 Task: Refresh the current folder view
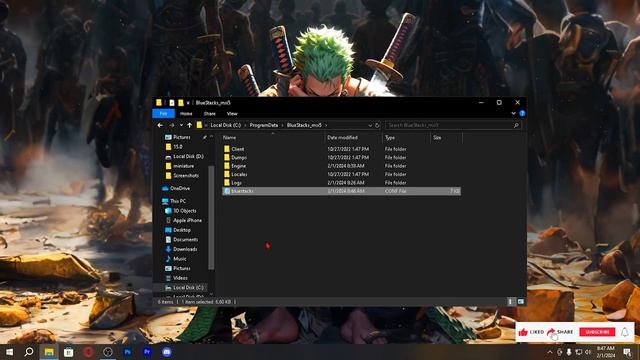point(377,125)
